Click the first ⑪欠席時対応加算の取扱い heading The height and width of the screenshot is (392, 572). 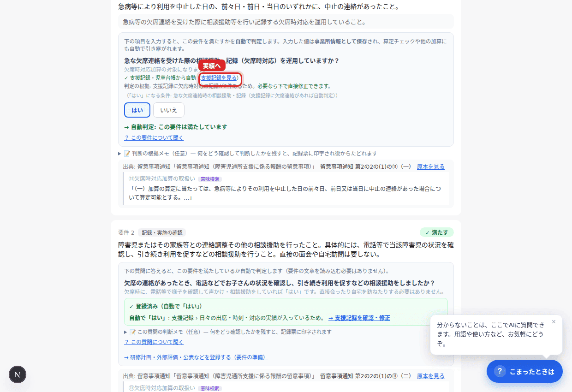[x=162, y=179]
